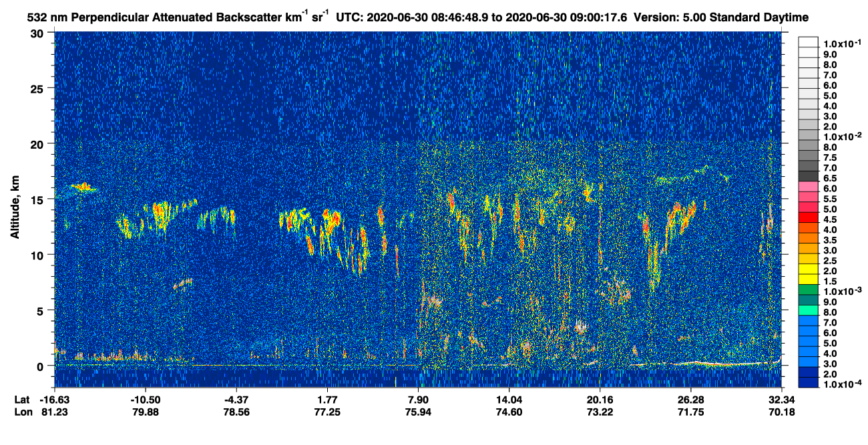Click the darkest gray swatch beside 6.5
Viewport: 868px width, 445px height.
click(x=809, y=176)
